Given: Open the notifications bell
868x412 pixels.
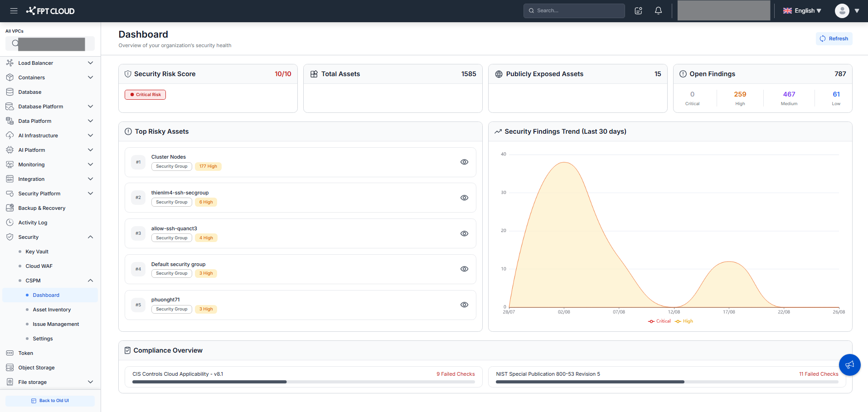Looking at the screenshot, I should [658, 10].
